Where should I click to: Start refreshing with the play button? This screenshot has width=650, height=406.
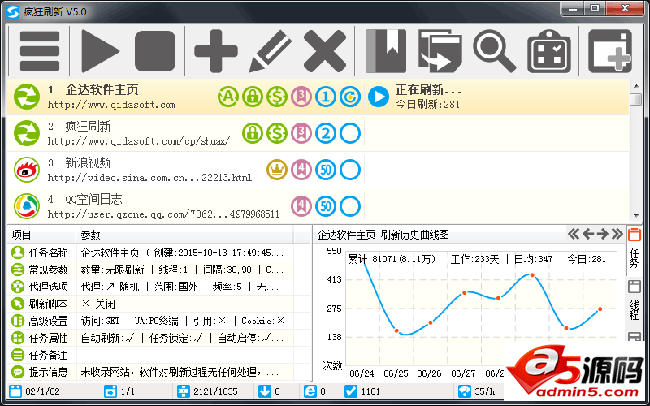(100, 51)
